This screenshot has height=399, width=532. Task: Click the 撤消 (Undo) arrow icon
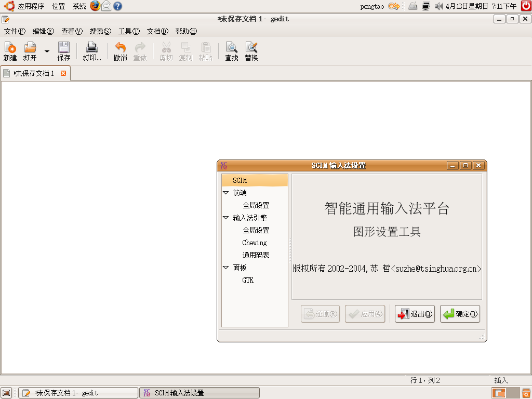(x=120, y=51)
